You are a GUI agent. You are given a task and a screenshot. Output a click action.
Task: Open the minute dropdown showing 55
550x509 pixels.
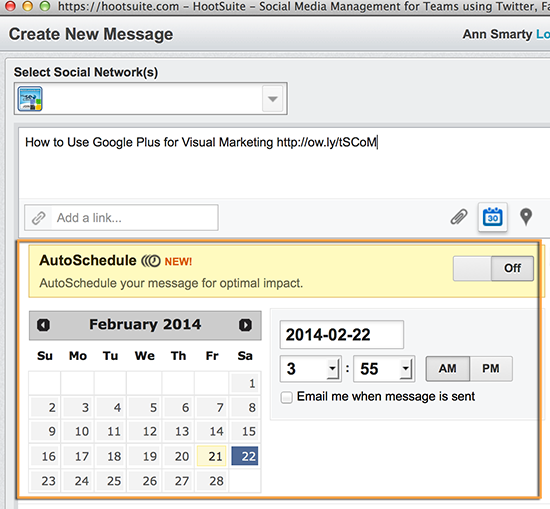tap(384, 369)
